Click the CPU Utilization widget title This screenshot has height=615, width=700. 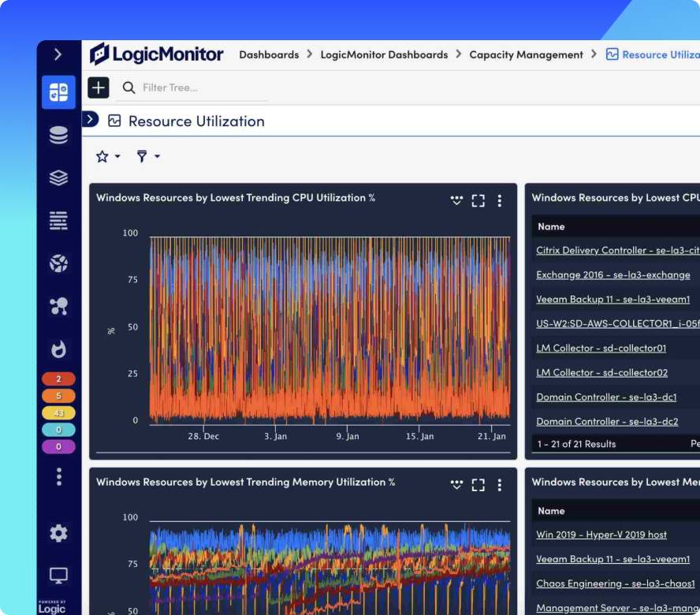tap(236, 197)
